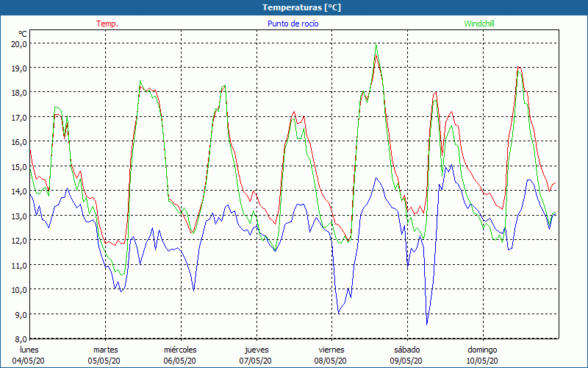Click the martes day label

tap(105, 350)
